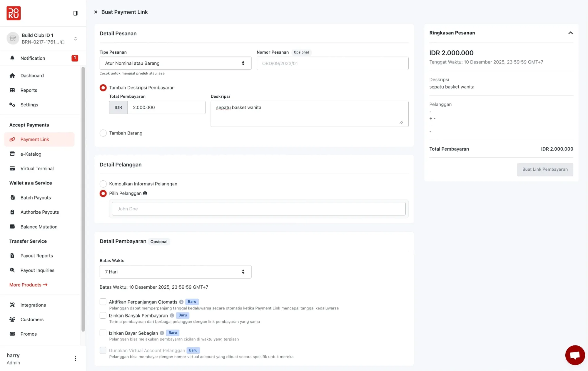Click the Buat Link Pembayaran button
Image resolution: width=588 pixels, height=371 pixels.
tap(545, 169)
